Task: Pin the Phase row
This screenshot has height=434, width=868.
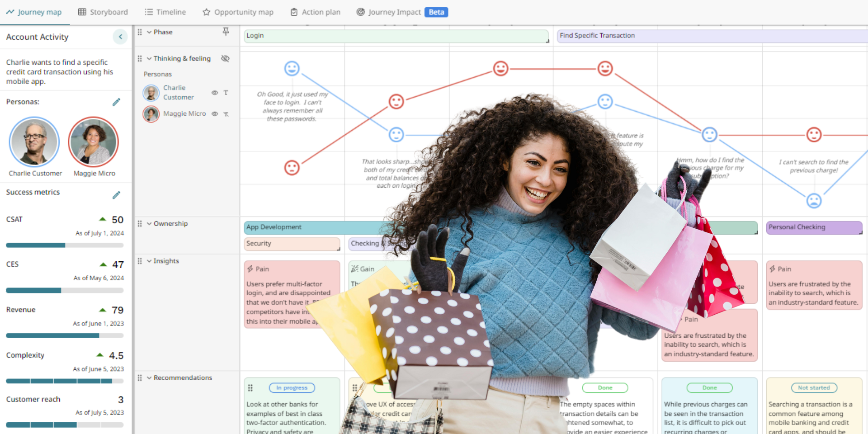Action: [226, 32]
